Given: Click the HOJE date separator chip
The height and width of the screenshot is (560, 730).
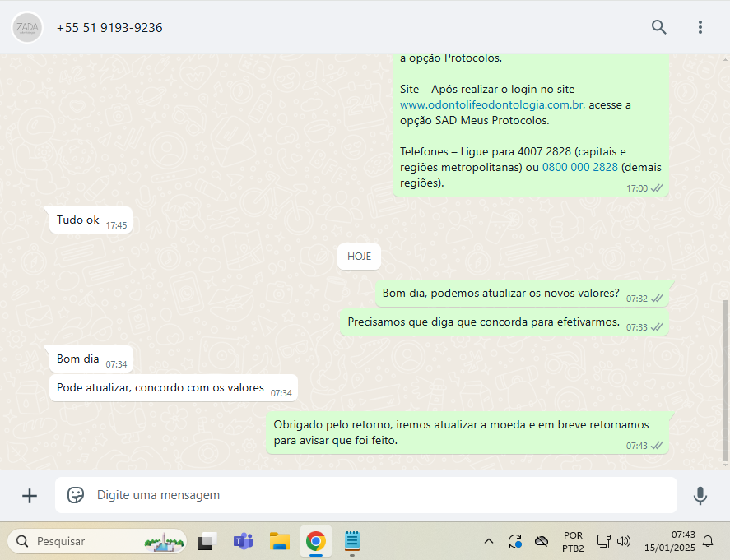Looking at the screenshot, I should [x=359, y=257].
